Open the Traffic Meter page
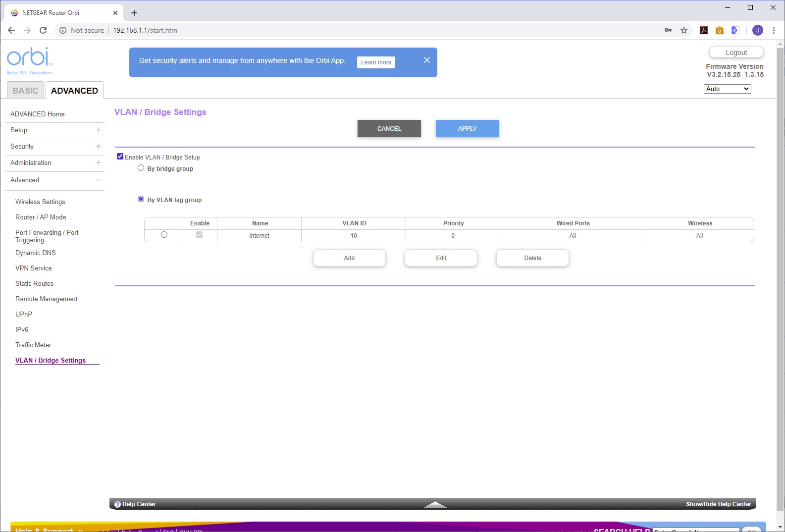This screenshot has width=785, height=532. (33, 345)
